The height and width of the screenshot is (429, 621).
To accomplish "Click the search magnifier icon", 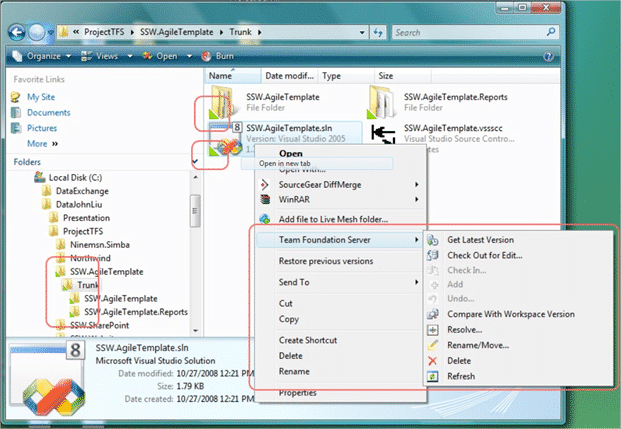I will click(x=551, y=32).
